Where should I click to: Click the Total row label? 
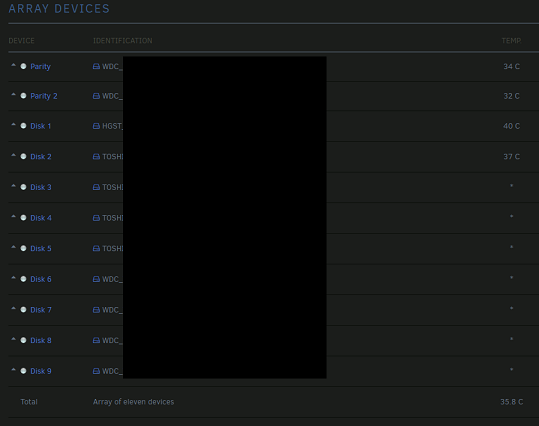click(x=29, y=402)
